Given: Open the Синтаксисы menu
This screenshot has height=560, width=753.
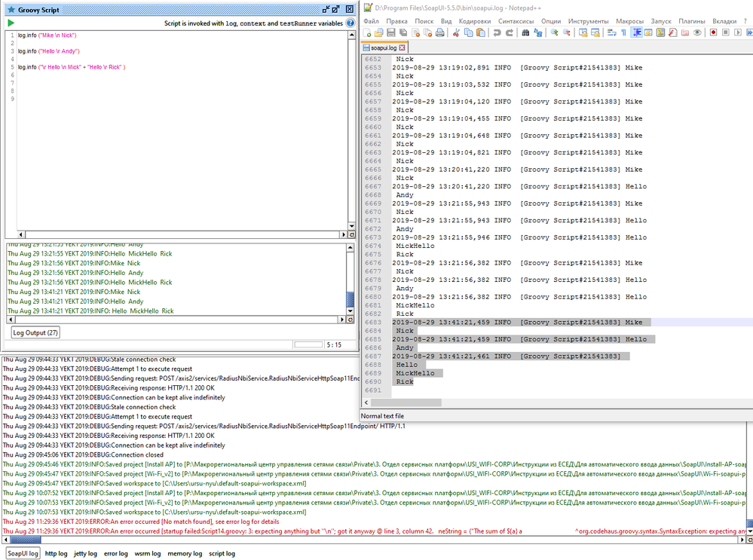Looking at the screenshot, I should pyautogui.click(x=515, y=21).
